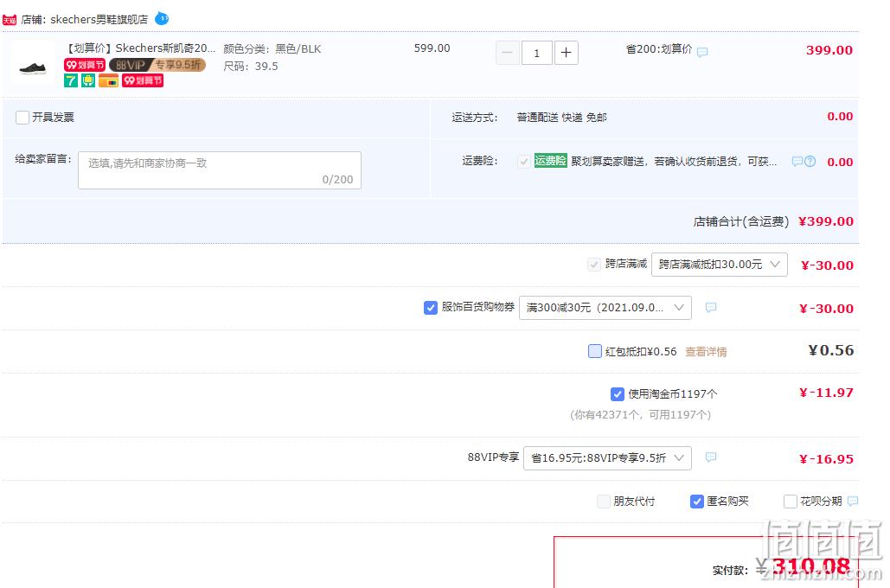The width and height of the screenshot is (890, 588).
Task: Click the green 7-day return icon
Action: pos(70,80)
